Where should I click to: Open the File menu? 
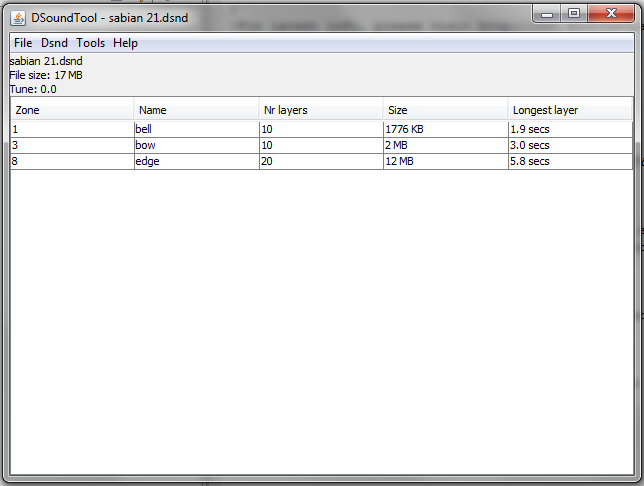tap(23, 43)
